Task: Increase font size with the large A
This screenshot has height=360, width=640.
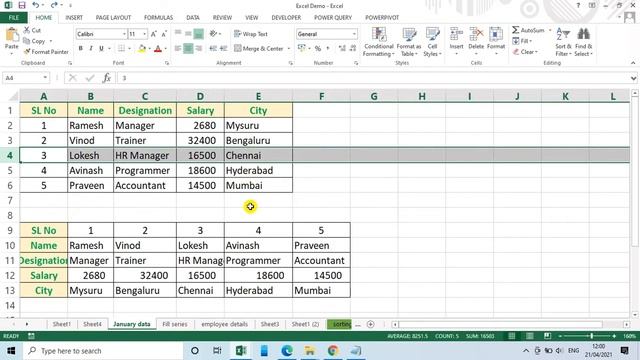Action: pyautogui.click(x=154, y=34)
